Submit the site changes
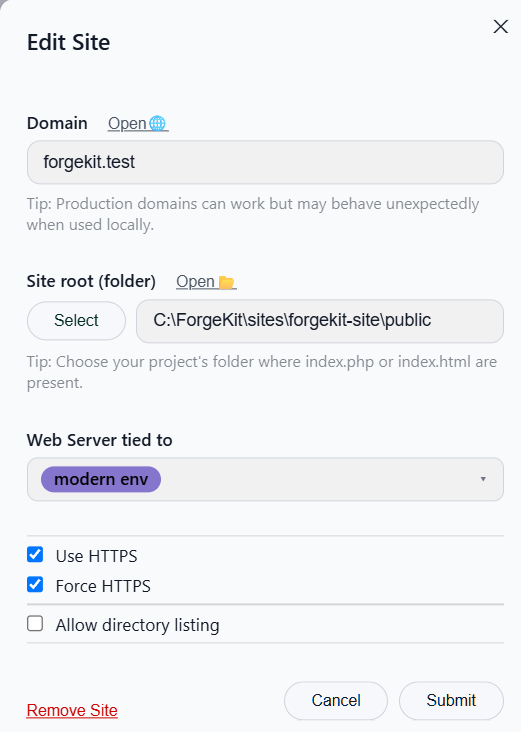 click(x=451, y=700)
